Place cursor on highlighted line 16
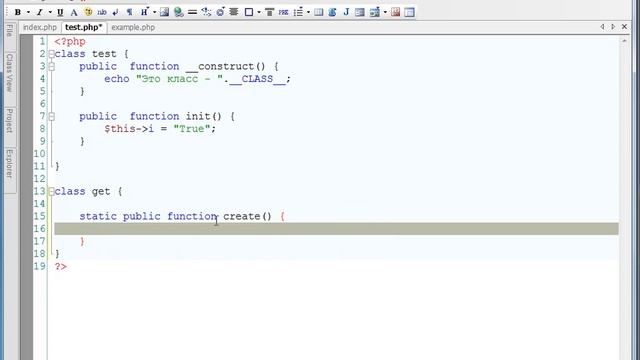This screenshot has height=360, width=640. click(336, 229)
